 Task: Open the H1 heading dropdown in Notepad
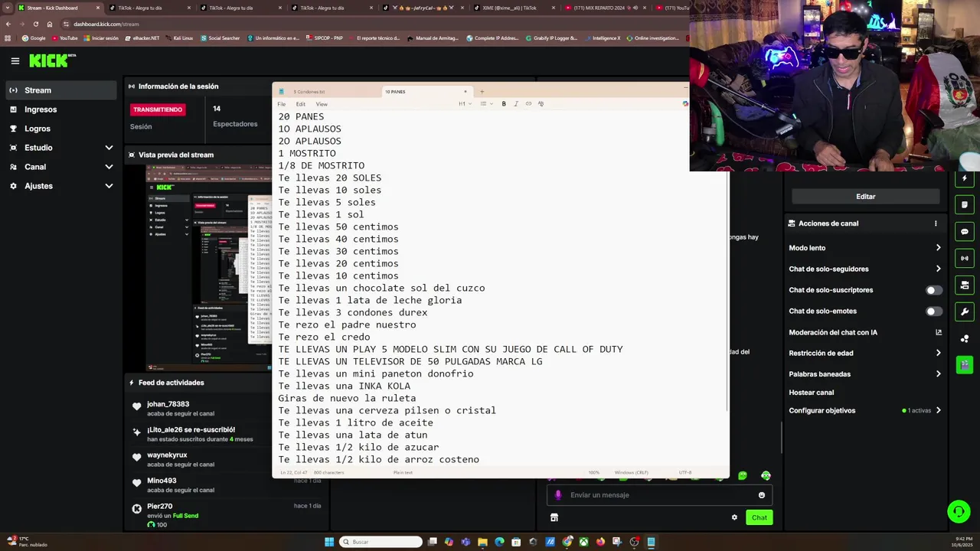[x=463, y=104]
